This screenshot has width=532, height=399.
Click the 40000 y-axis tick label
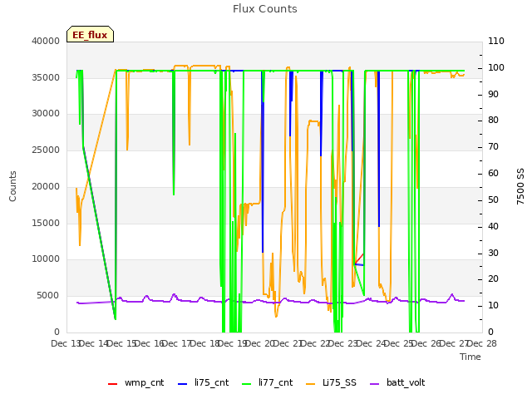click(x=46, y=41)
